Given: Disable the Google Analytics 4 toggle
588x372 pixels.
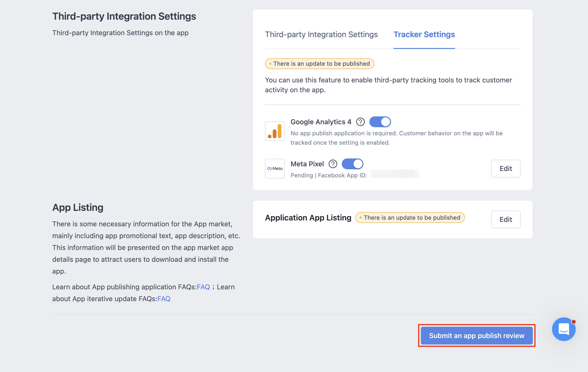Looking at the screenshot, I should point(380,122).
